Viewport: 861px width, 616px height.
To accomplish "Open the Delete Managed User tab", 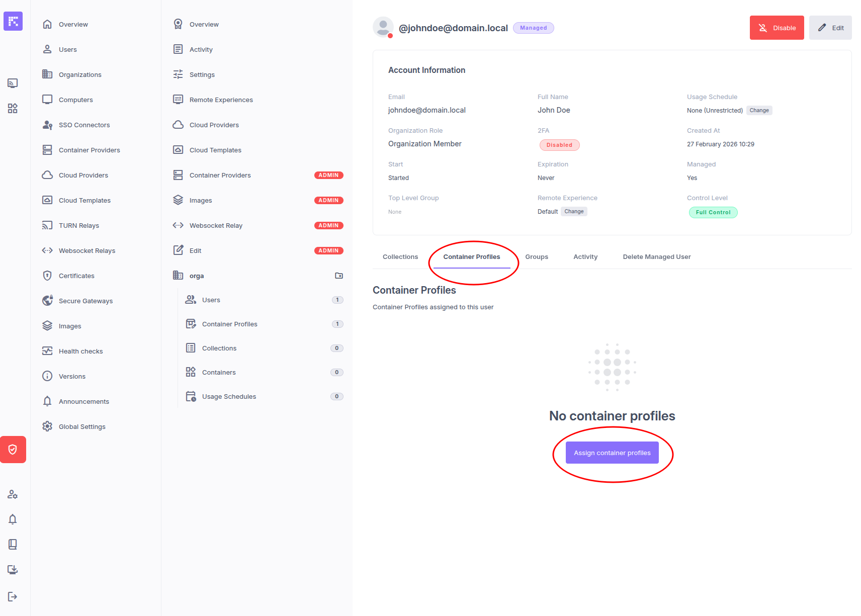I will [657, 257].
